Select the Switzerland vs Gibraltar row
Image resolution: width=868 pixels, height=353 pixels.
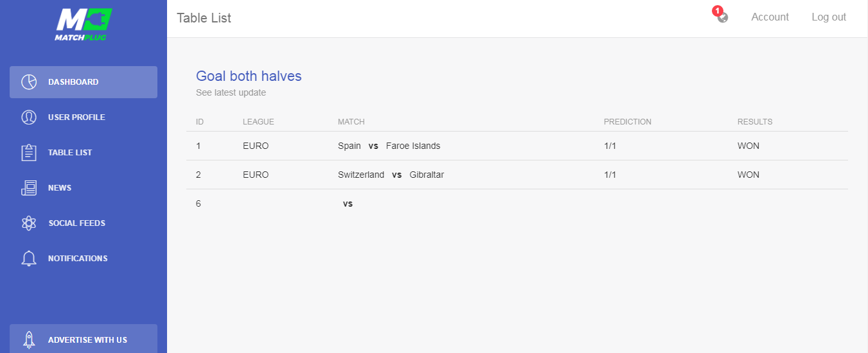517,175
